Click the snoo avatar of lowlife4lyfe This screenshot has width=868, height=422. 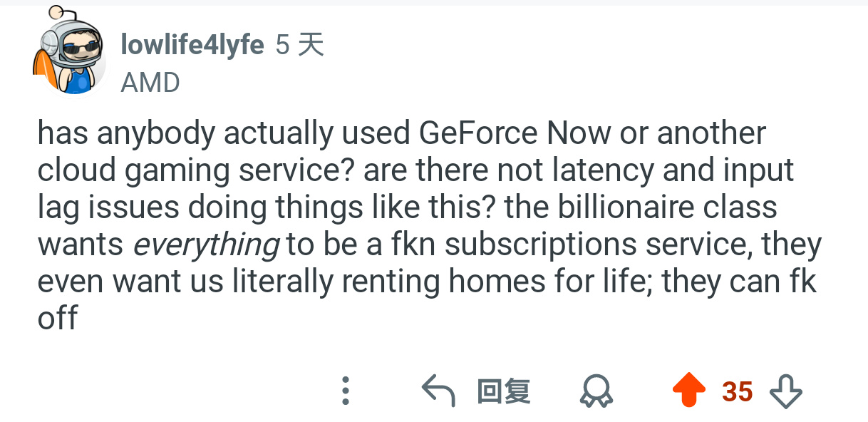[x=70, y=57]
